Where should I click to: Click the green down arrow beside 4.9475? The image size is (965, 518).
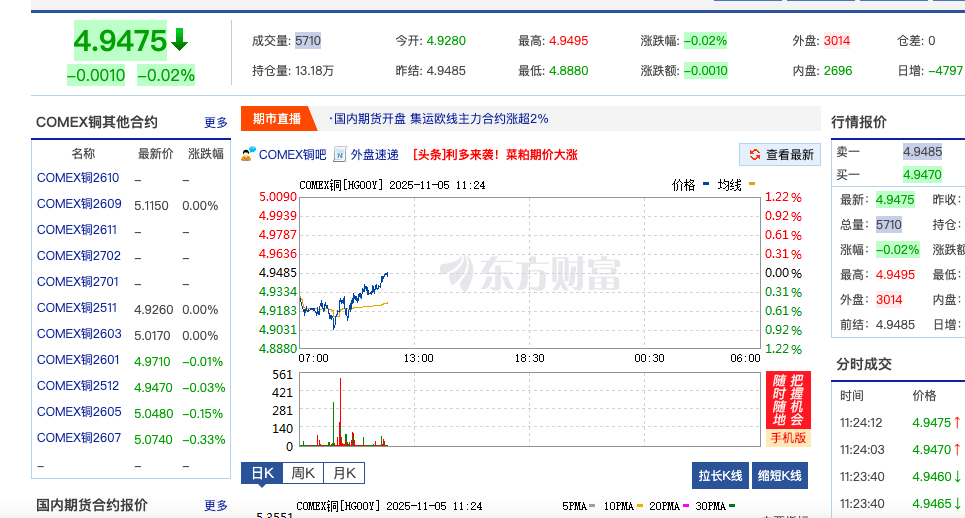(x=179, y=39)
